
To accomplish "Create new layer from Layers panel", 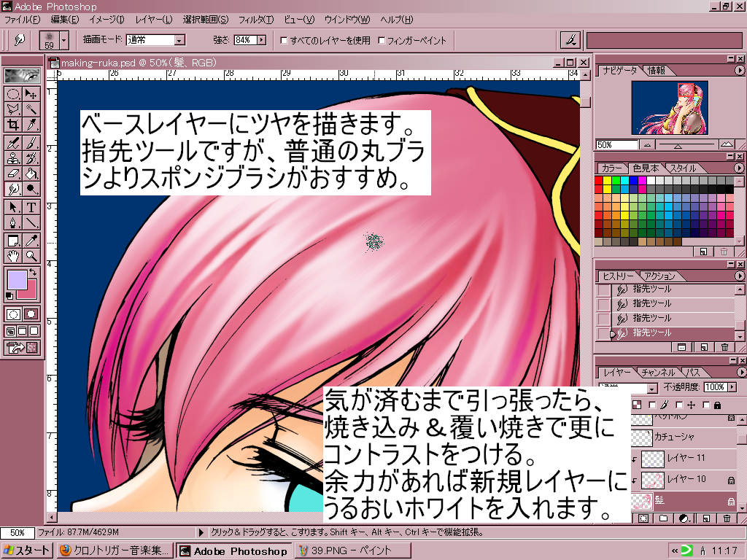I will pyautogui.click(x=706, y=518).
